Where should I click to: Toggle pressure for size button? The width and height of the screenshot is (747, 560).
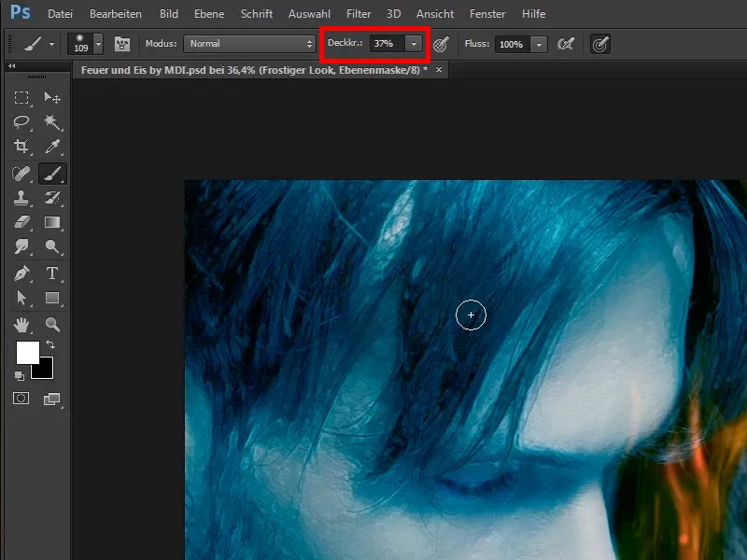(599, 44)
